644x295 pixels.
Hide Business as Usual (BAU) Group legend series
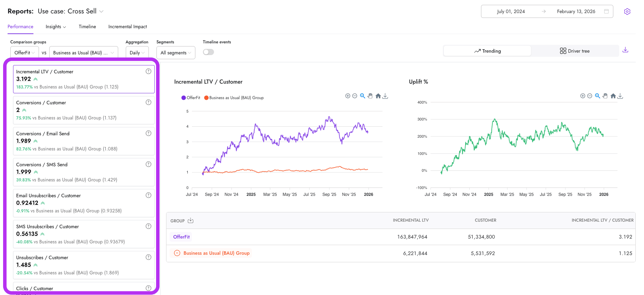234,98
